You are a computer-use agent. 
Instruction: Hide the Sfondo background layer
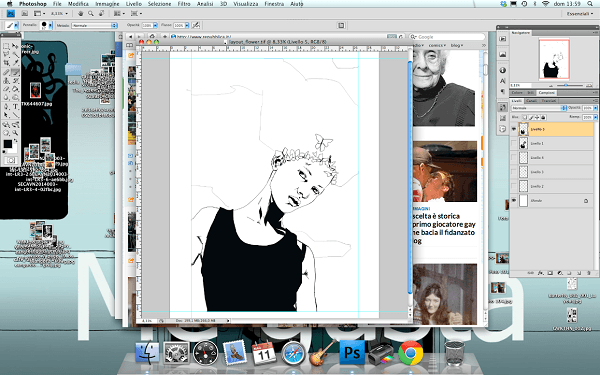(514, 201)
